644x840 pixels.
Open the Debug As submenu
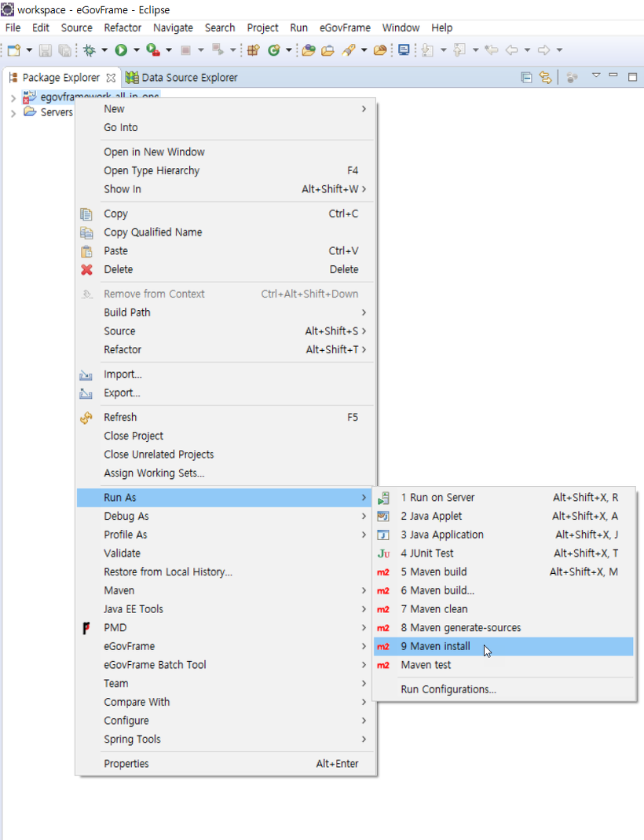click(x=226, y=517)
